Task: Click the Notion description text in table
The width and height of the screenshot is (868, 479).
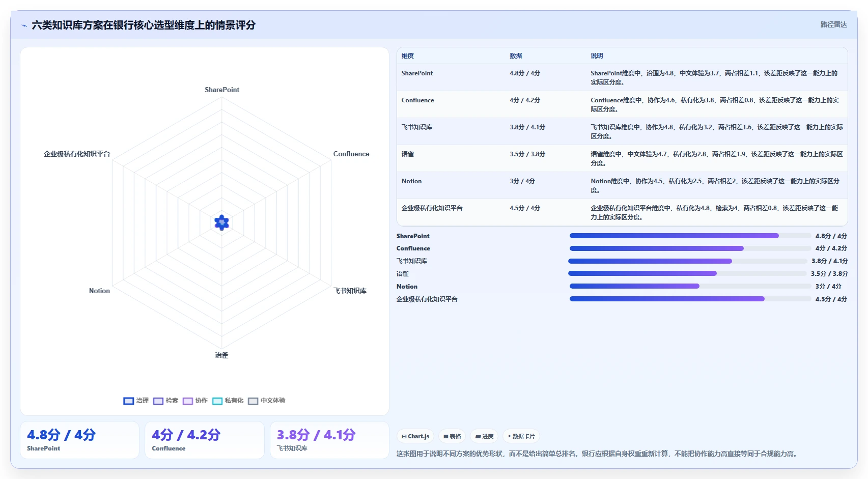Action: click(x=715, y=186)
